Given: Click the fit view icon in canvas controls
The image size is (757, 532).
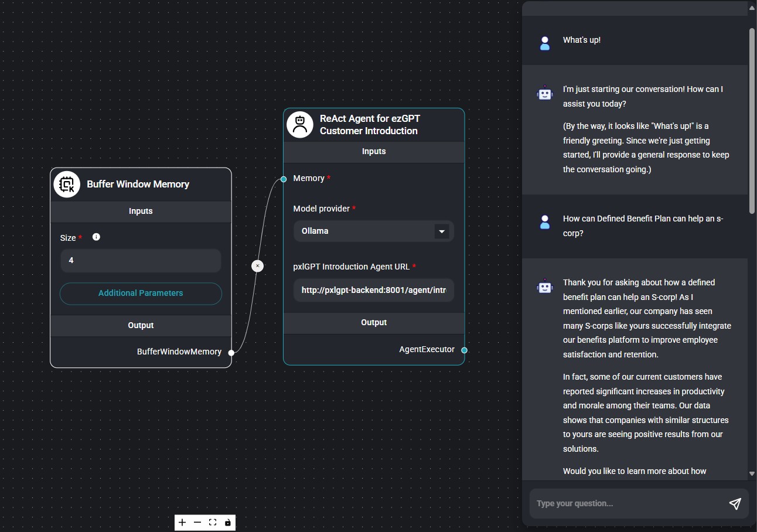Looking at the screenshot, I should click(213, 523).
